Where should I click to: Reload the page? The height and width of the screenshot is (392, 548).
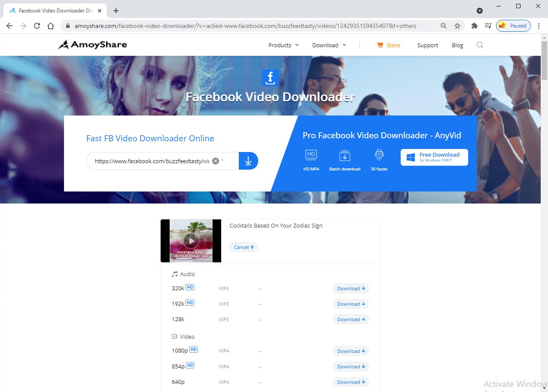[37, 26]
